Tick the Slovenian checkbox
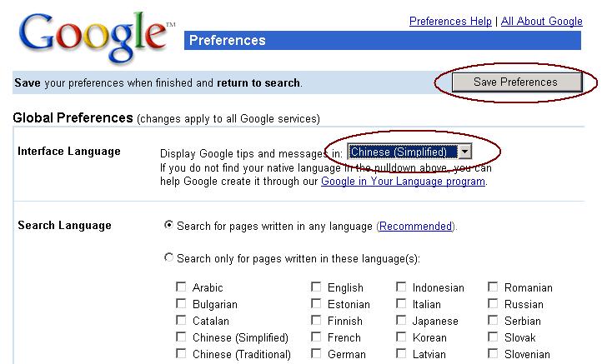The image size is (607, 364). (x=493, y=353)
